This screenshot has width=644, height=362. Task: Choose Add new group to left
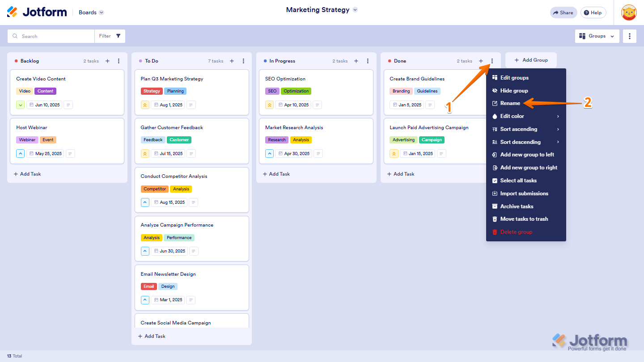pyautogui.click(x=526, y=155)
